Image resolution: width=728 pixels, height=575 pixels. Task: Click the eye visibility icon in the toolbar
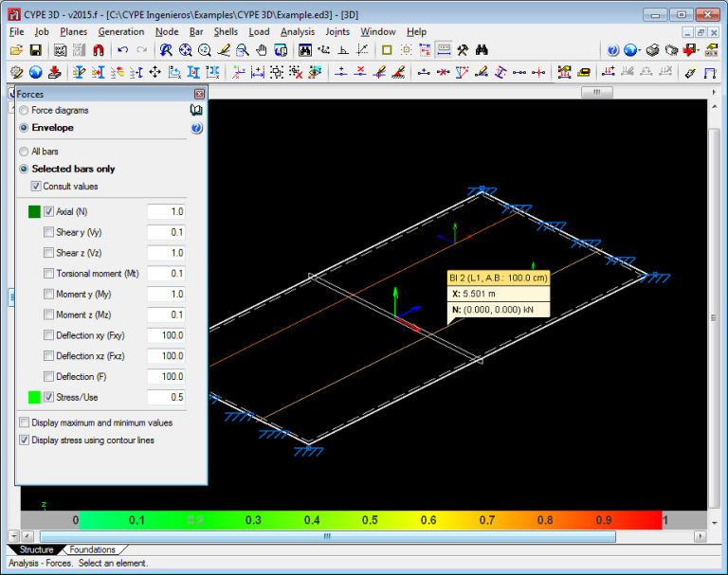coord(315,72)
